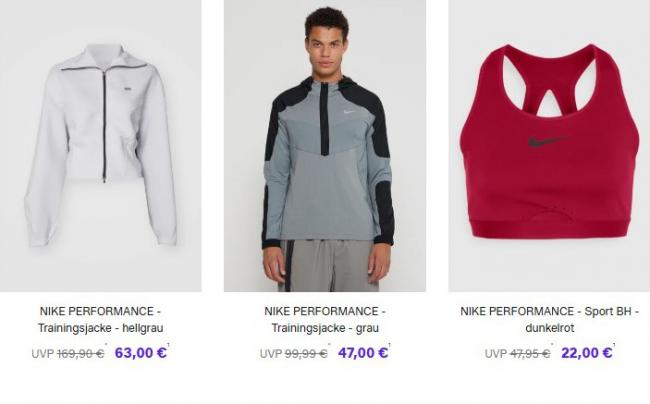This screenshot has height=404, width=650.
Task: Click the Nike swoosh on the red sports bra
Action: click(547, 142)
